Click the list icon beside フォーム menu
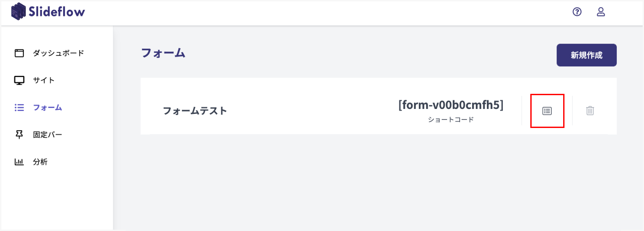The image size is (644, 231). coord(19,108)
